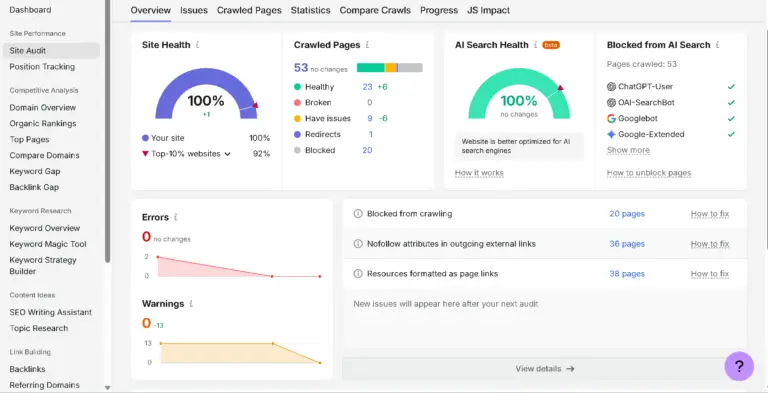Viewport: 768px width, 393px height.
Task: Click How to fix for Blocked from crawling
Action: click(x=710, y=214)
